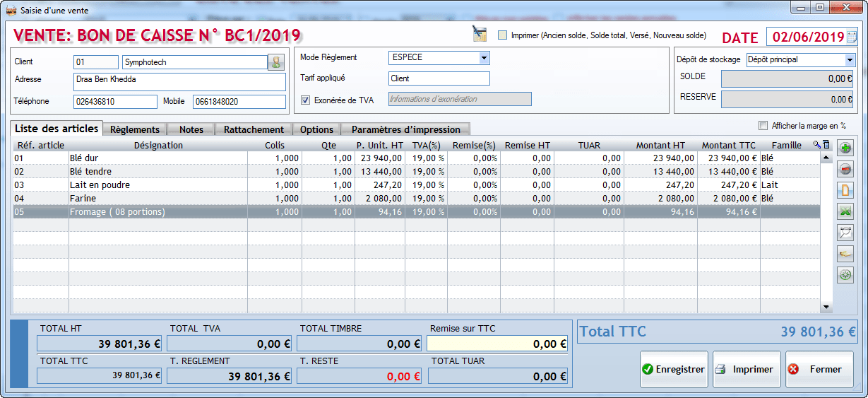Image resolution: width=868 pixels, height=398 pixels.
Task: Click the T. RESTE value in red
Action: click(359, 376)
